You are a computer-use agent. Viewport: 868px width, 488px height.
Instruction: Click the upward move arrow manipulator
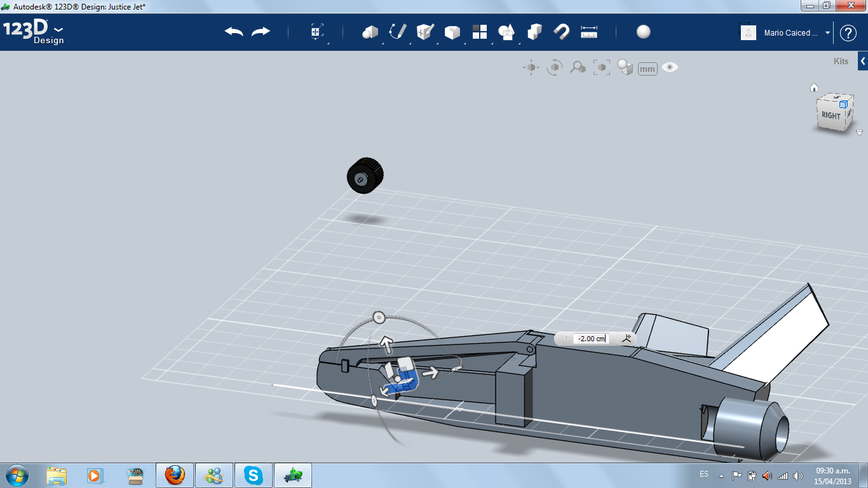(x=386, y=344)
